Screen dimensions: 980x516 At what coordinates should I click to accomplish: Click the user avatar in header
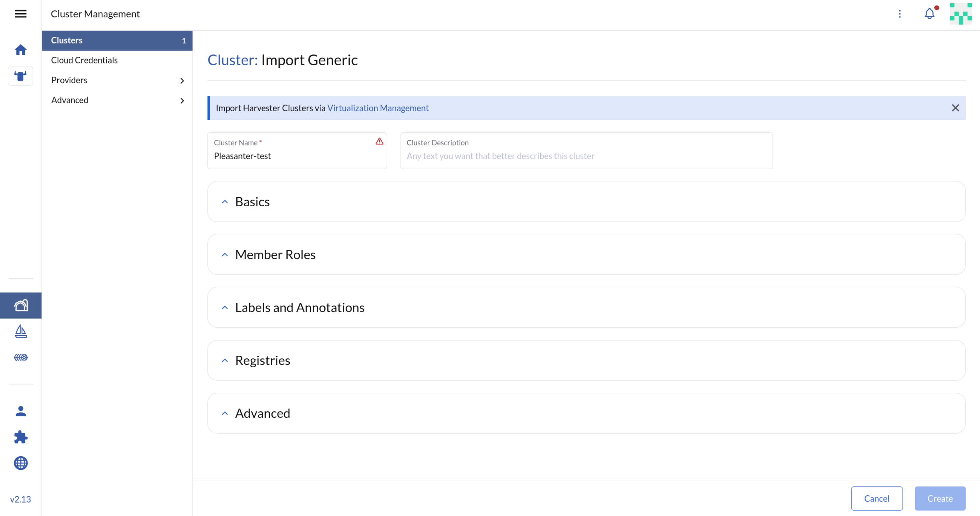(x=961, y=14)
